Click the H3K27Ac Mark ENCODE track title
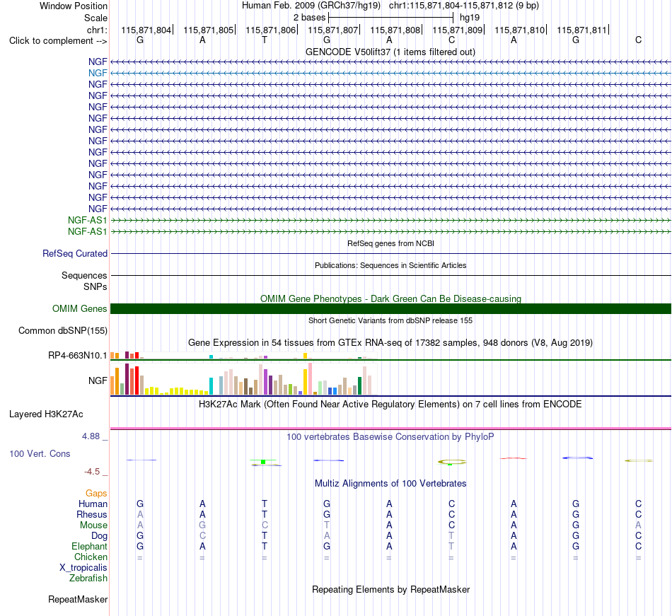The height and width of the screenshot is (616, 672). coord(390,404)
